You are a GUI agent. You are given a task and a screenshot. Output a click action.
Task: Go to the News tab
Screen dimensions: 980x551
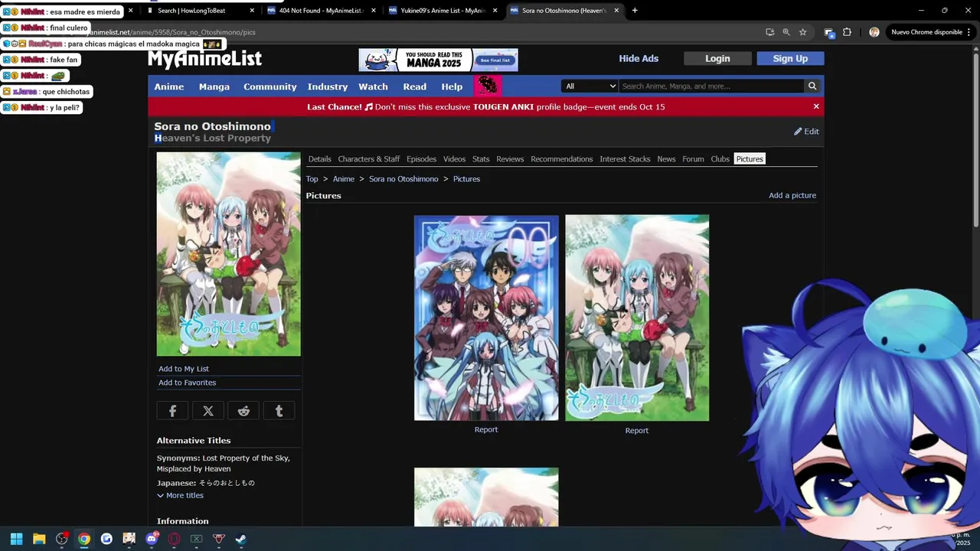pos(666,159)
